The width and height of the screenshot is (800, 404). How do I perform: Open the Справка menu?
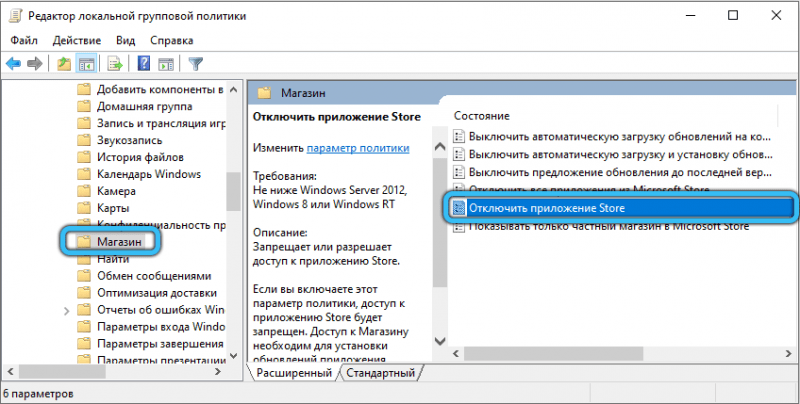(x=171, y=40)
